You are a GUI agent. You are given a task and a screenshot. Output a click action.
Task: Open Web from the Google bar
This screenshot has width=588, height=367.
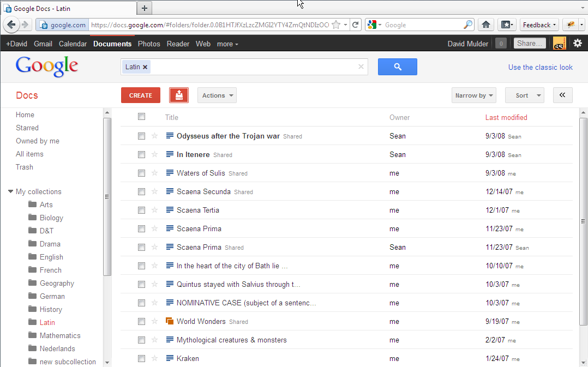pos(203,44)
